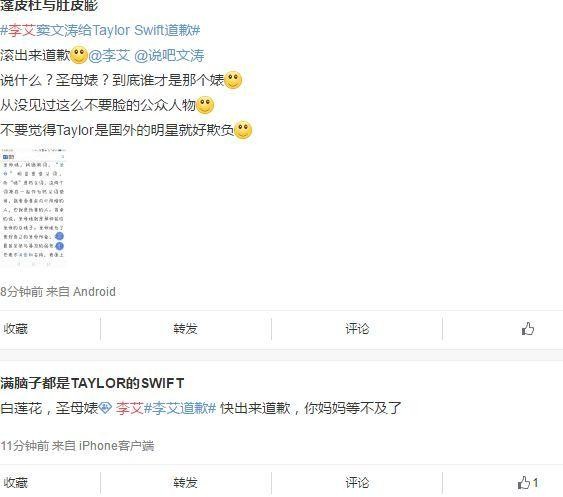Image resolution: width=563 pixels, height=497 pixels.
Task: Open profile of 满脑子都是TAYLOR的SWIFT
Action: pyautogui.click(x=92, y=384)
